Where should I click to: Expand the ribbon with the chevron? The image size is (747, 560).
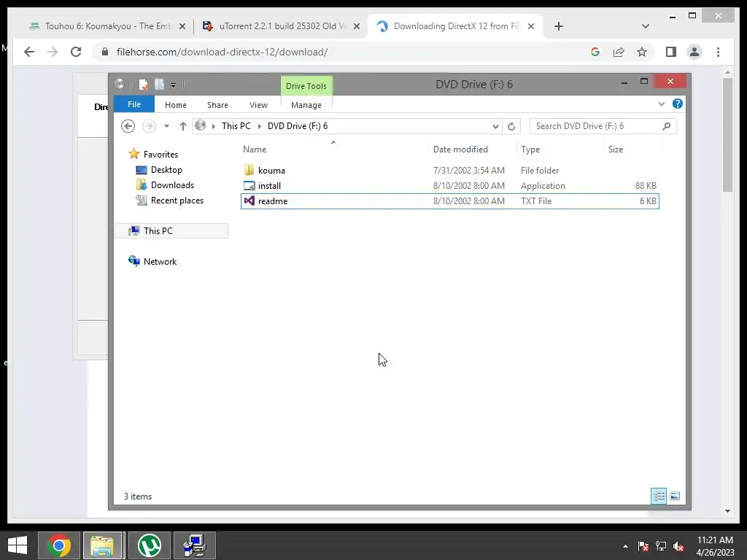coord(661,104)
